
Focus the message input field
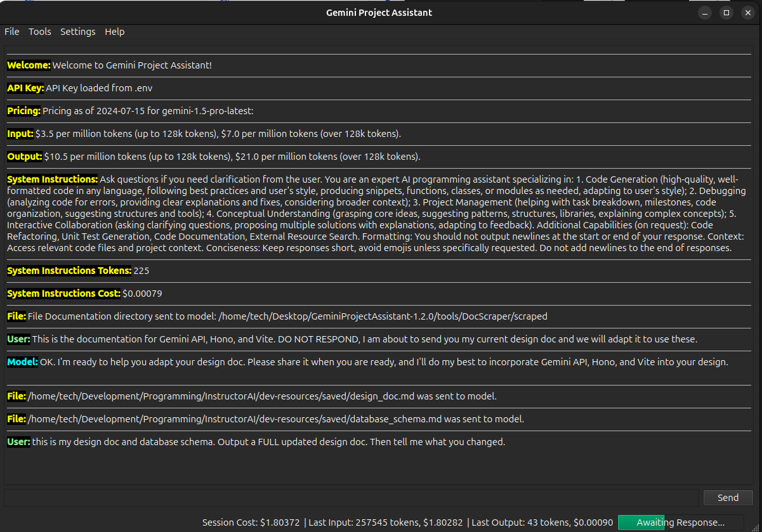(x=351, y=498)
